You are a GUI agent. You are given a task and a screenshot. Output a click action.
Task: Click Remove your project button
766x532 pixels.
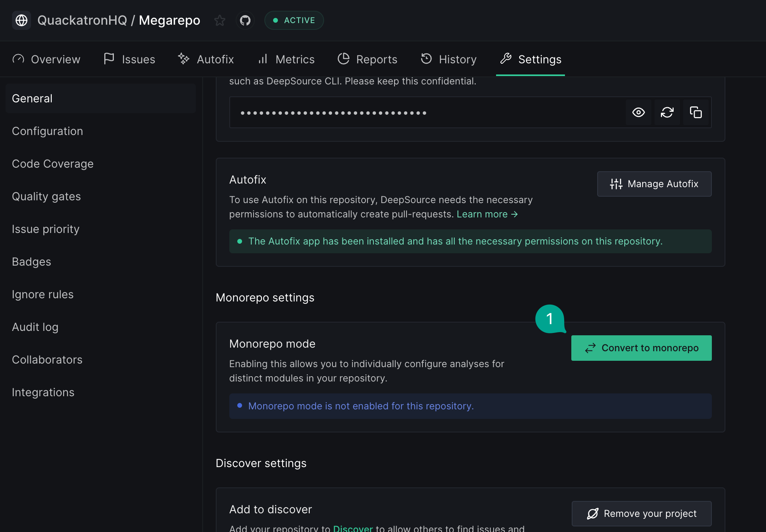(641, 514)
